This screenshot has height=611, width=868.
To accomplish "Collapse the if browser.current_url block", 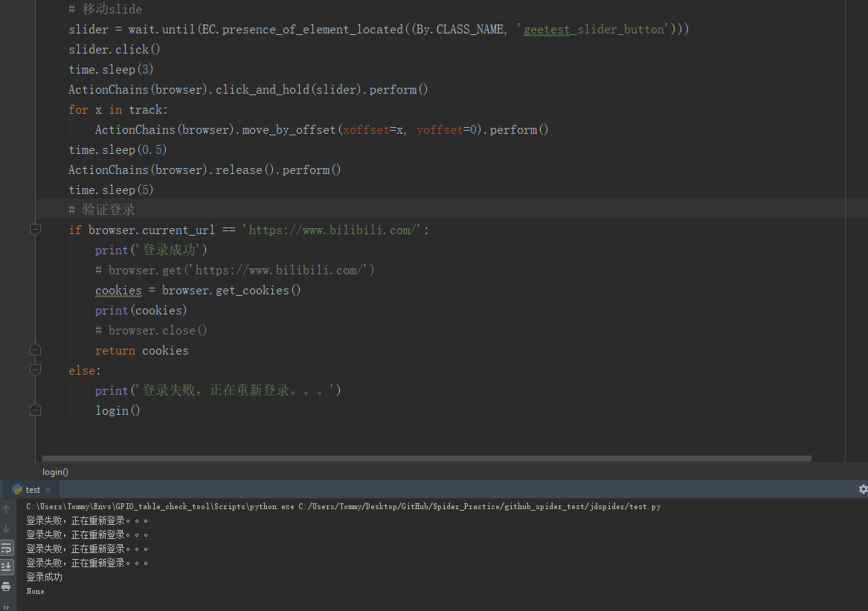I will click(x=35, y=229).
